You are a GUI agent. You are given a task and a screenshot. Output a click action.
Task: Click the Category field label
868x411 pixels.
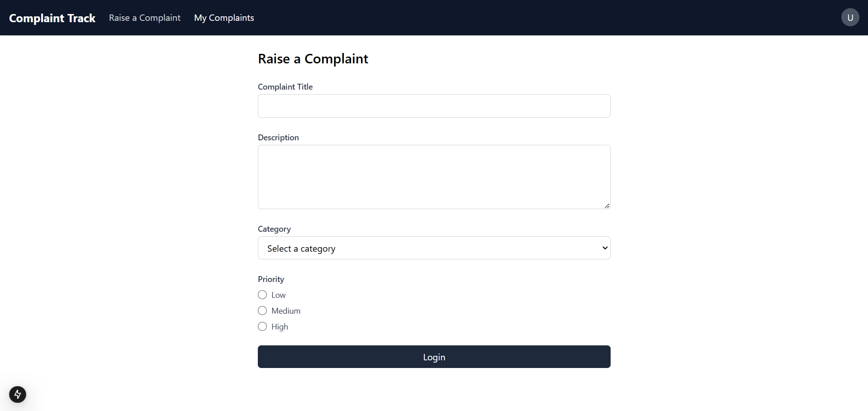[274, 229]
